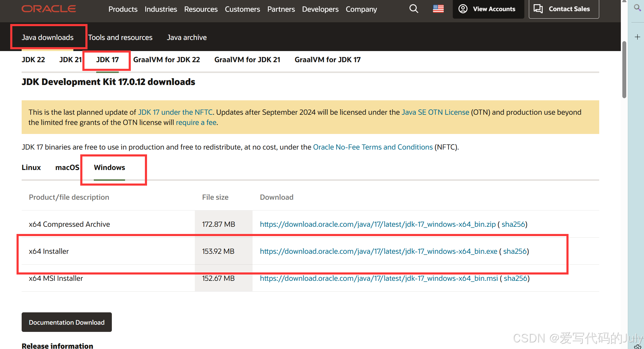The height and width of the screenshot is (349, 644).
Task: Click the Contact Sales button
Action: point(564,9)
